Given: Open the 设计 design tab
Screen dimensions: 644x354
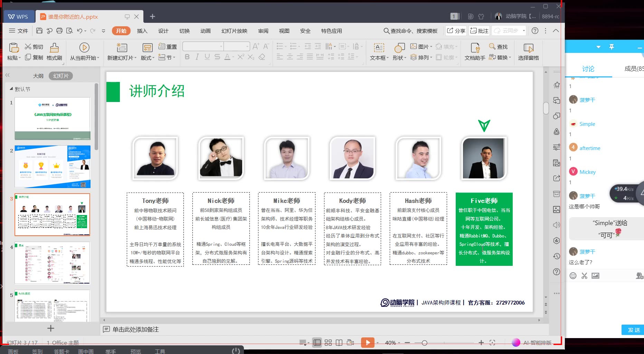Looking at the screenshot, I should pyautogui.click(x=163, y=31).
